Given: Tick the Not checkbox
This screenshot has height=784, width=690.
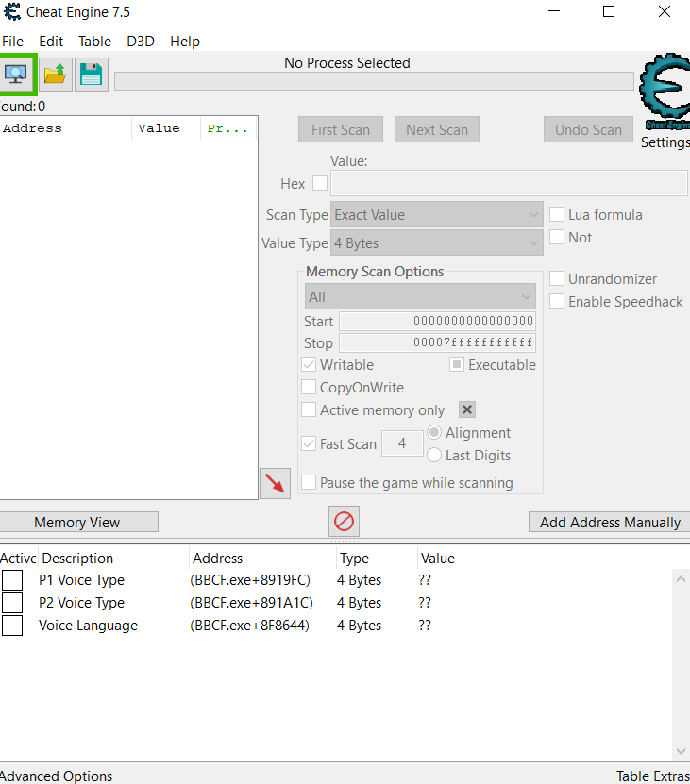Looking at the screenshot, I should [557, 237].
